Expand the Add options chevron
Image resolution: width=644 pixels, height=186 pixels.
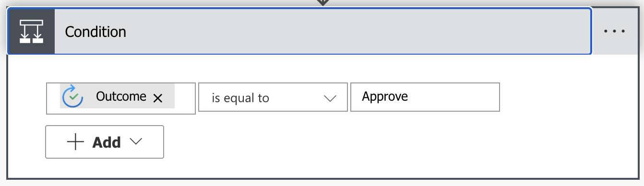(x=136, y=141)
